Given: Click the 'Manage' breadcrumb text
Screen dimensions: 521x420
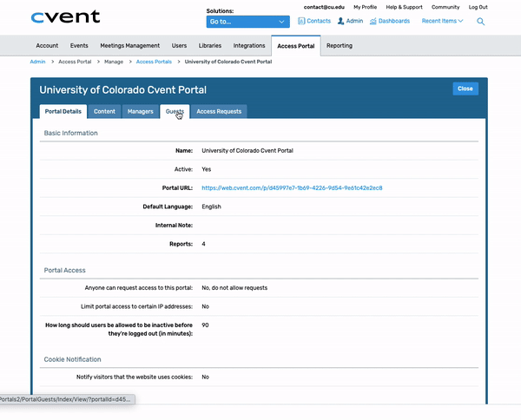Looking at the screenshot, I should (114, 62).
